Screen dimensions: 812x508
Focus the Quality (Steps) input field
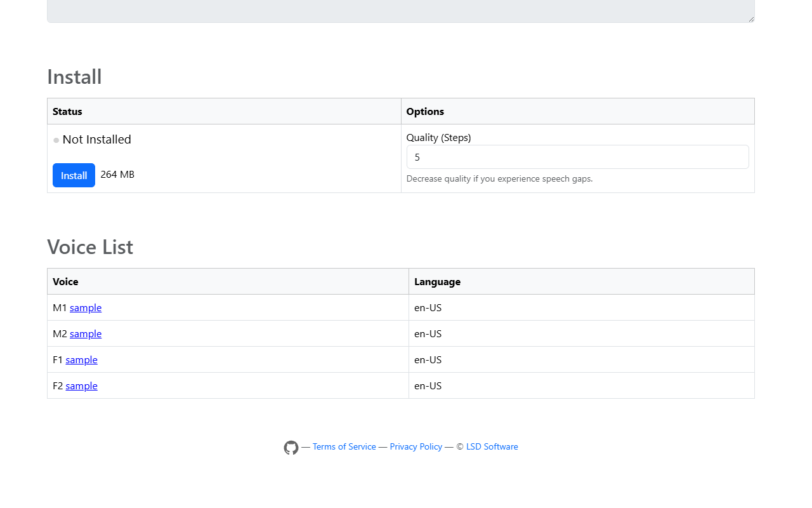pos(577,157)
